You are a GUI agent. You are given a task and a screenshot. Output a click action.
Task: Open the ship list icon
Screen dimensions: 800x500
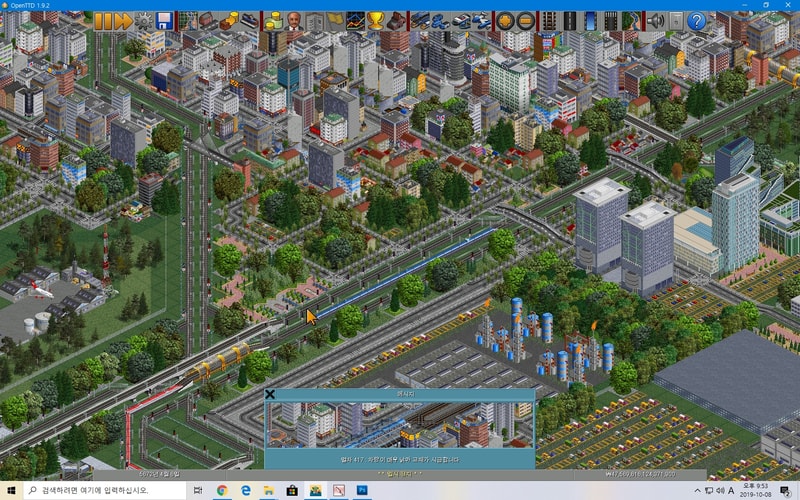[x=460, y=21]
